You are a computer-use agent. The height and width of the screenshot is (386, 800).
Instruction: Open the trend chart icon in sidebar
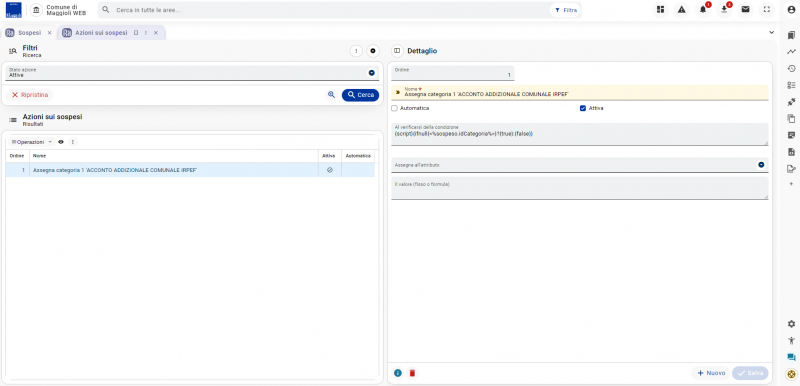(x=791, y=52)
